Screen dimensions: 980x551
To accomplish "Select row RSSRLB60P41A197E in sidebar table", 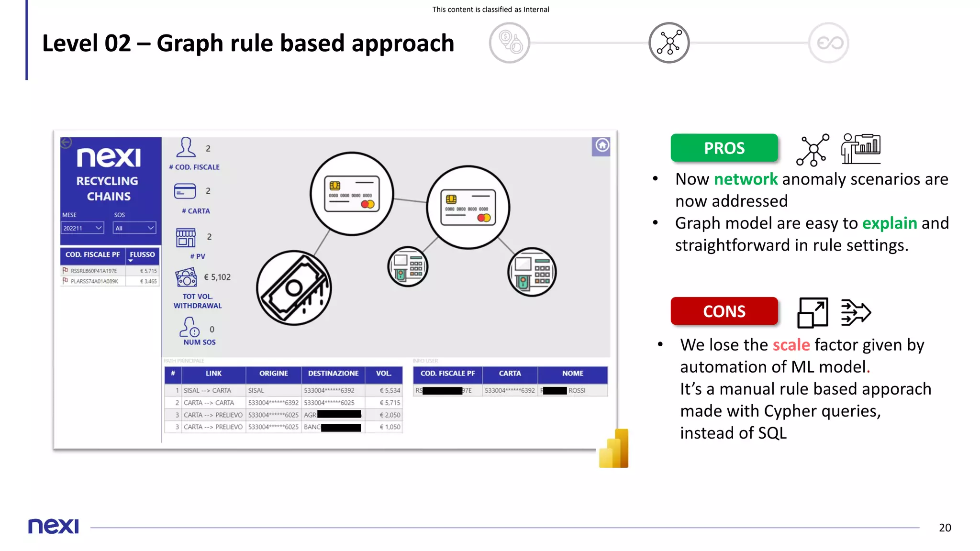I will click(110, 271).
